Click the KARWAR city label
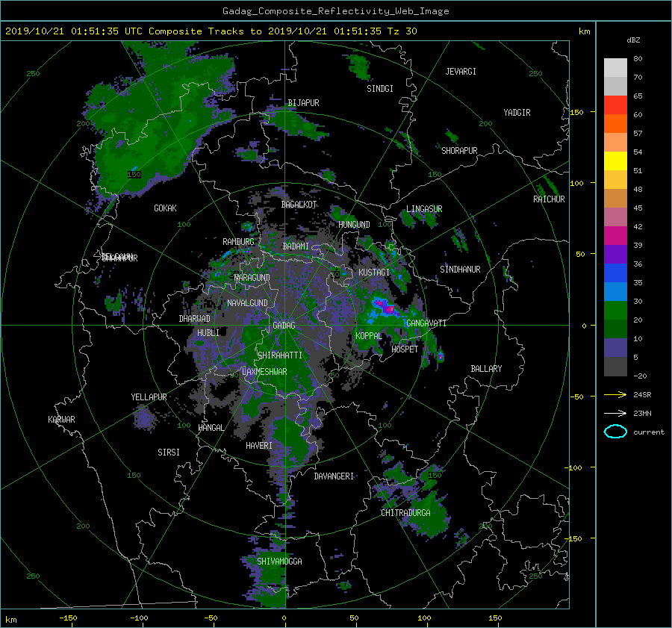 (61, 420)
